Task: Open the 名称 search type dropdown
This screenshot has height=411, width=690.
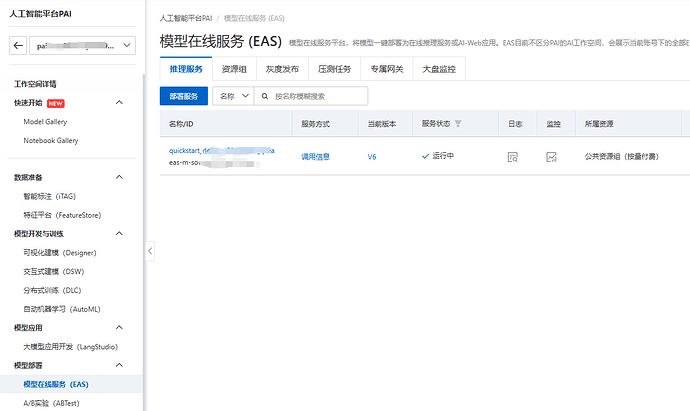Action: click(233, 96)
